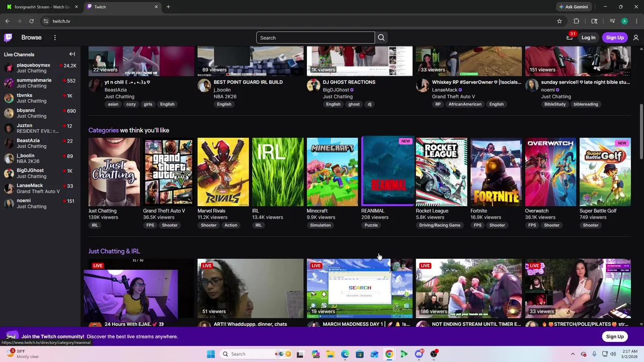
Task: Click the Categories heading link
Action: [103, 130]
